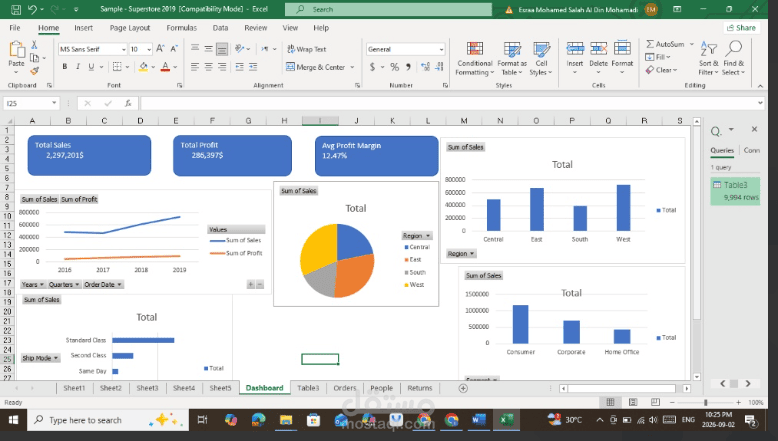
Task: Click the AutoSum button
Action: coord(665,44)
